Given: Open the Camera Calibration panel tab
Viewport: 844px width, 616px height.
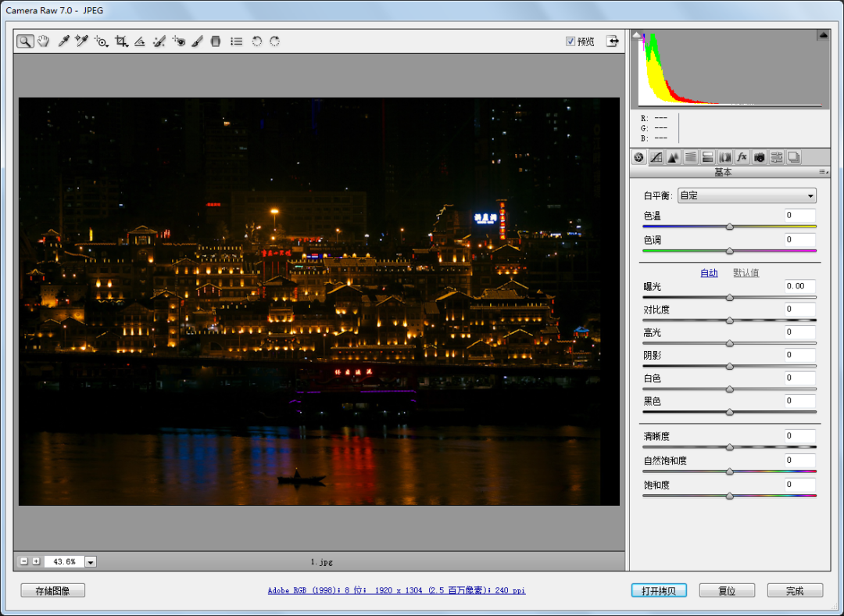Looking at the screenshot, I should [x=760, y=157].
